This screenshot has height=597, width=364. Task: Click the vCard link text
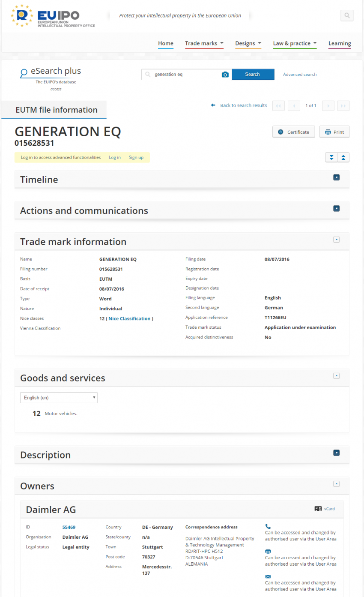(329, 509)
